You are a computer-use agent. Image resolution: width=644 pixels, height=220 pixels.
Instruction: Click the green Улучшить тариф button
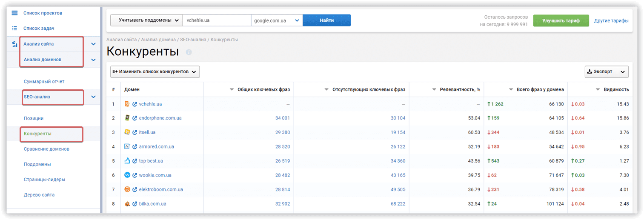point(561,20)
